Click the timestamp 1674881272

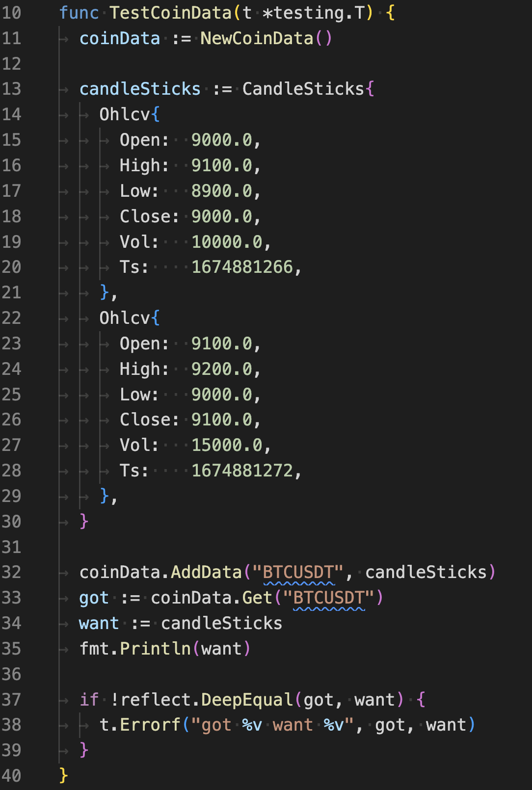click(242, 471)
